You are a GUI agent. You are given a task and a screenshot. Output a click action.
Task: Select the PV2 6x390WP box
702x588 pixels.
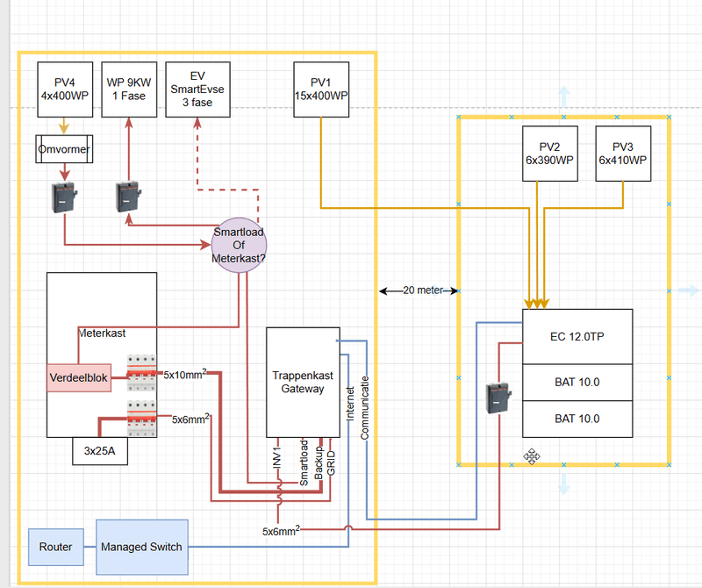550,154
